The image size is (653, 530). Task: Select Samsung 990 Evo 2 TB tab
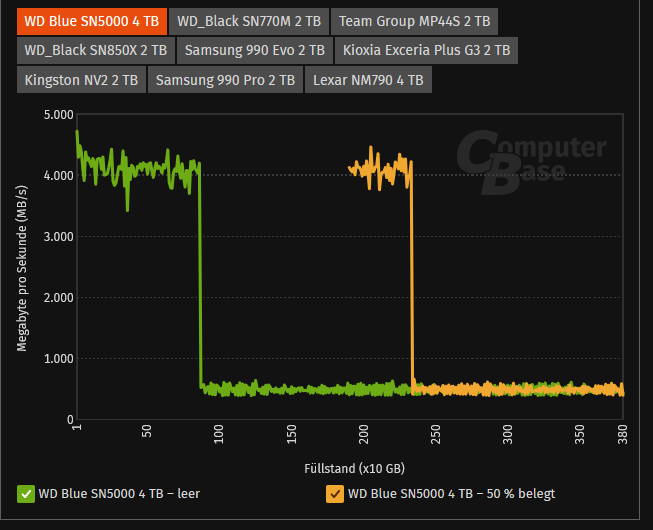[x=255, y=50]
